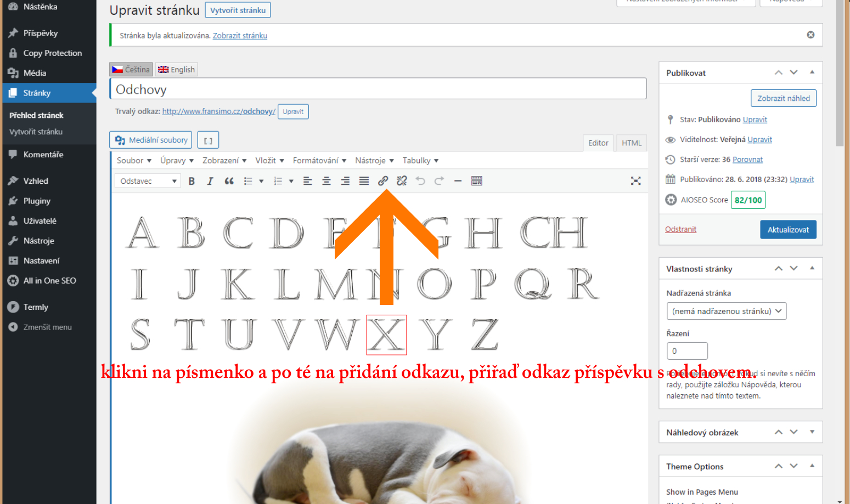This screenshot has height=504, width=850.
Task: Click Porovnat to compare older versions
Action: (x=747, y=160)
